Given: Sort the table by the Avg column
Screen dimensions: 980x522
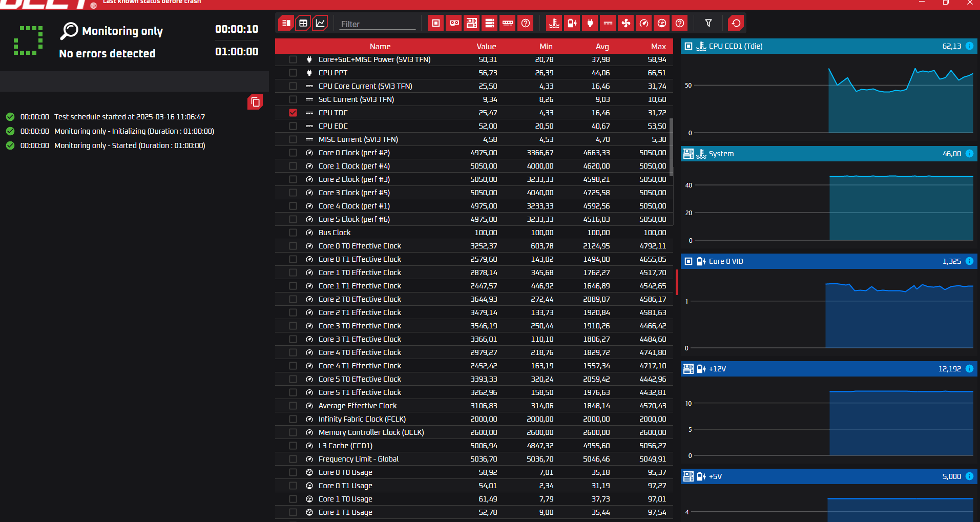Looking at the screenshot, I should (x=602, y=46).
